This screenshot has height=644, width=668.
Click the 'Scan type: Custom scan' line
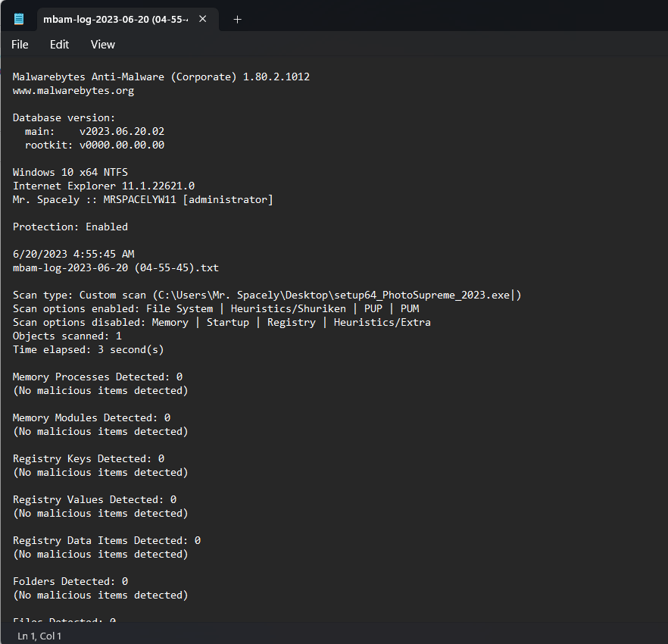(267, 295)
